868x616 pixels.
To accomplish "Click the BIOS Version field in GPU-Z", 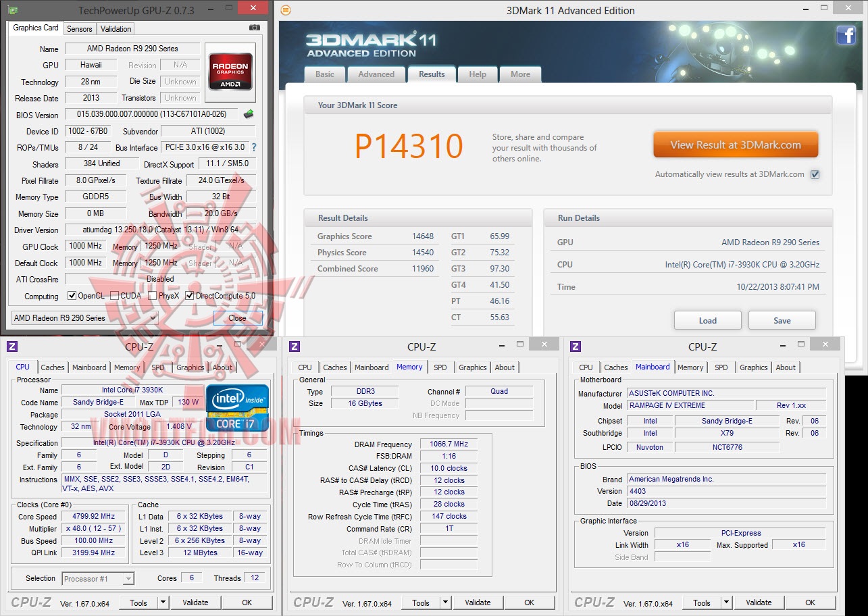I will pyautogui.click(x=152, y=115).
